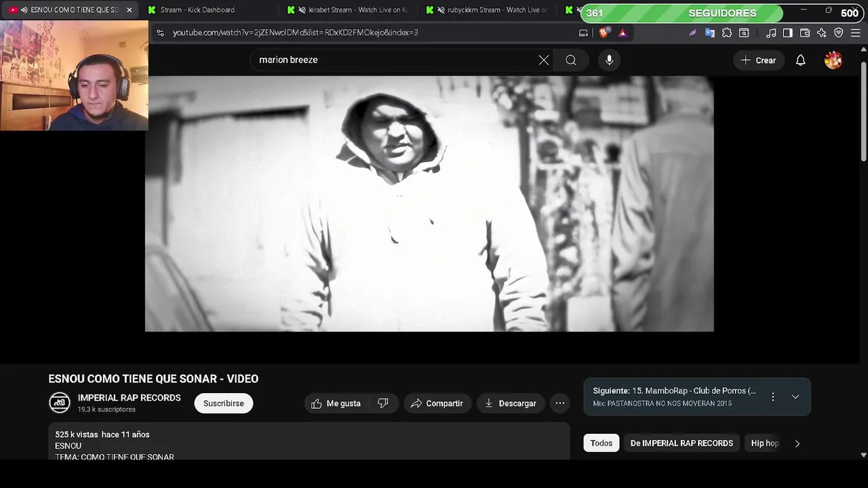Start voice search with the microphone icon
Image resolution: width=868 pixels, height=488 pixels.
609,60
